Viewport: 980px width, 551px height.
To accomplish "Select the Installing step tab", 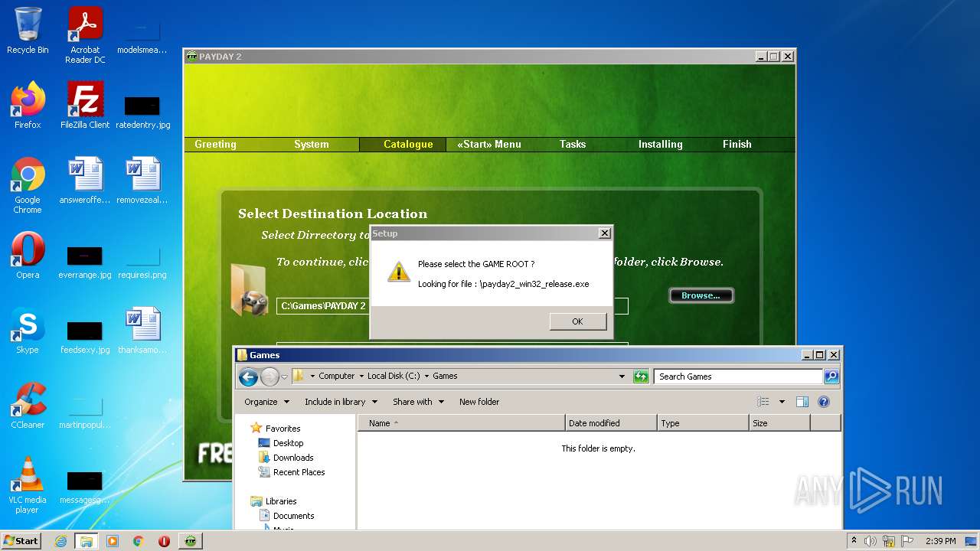I will [x=660, y=144].
